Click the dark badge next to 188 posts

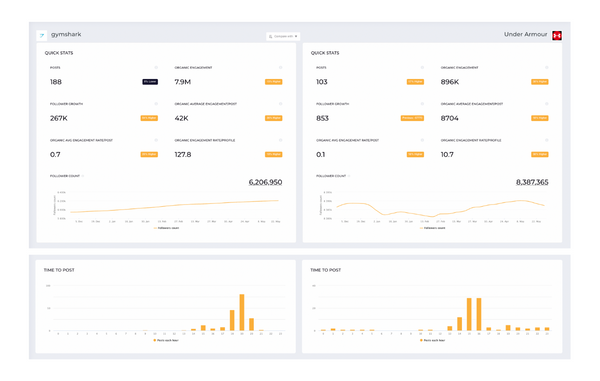[150, 81]
